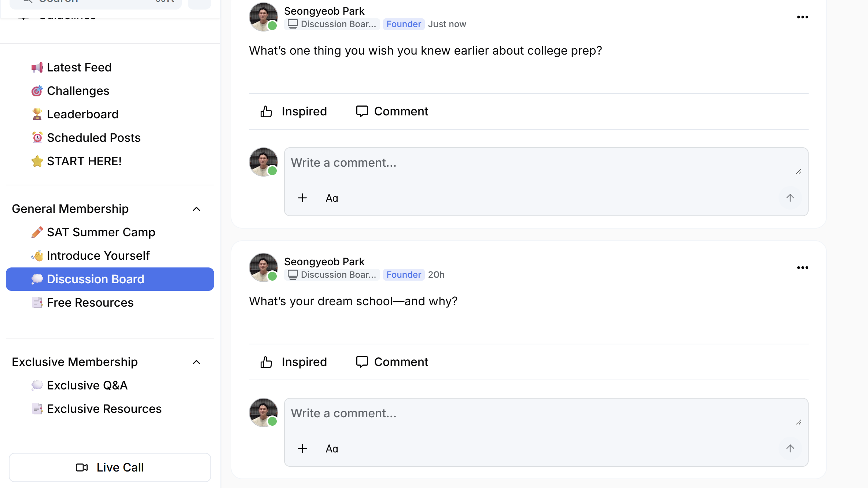The height and width of the screenshot is (488, 868).
Task: Open SAT Summer Camp space
Action: [x=101, y=232]
